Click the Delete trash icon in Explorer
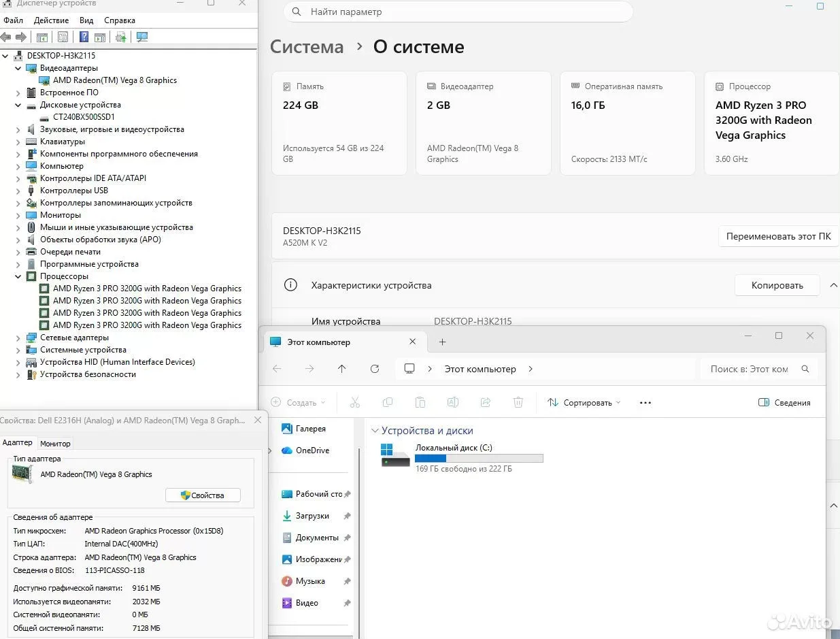Image resolution: width=840 pixels, height=639 pixels. click(x=518, y=402)
